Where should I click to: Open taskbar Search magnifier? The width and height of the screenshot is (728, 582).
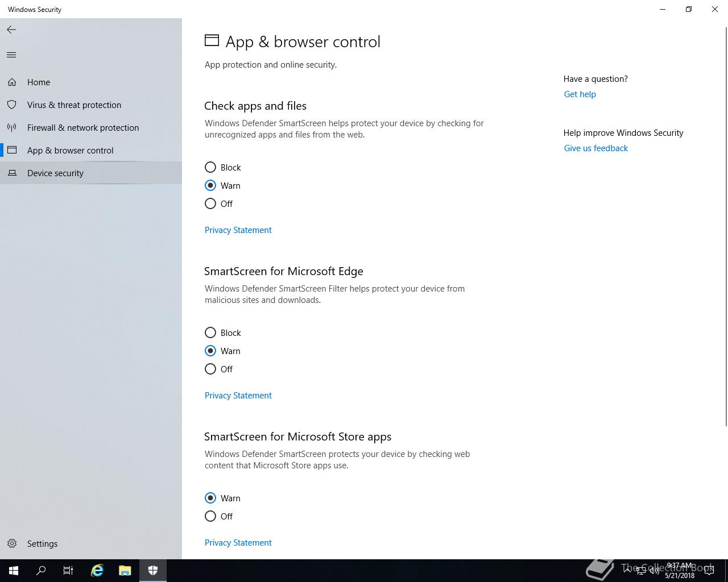pos(41,571)
